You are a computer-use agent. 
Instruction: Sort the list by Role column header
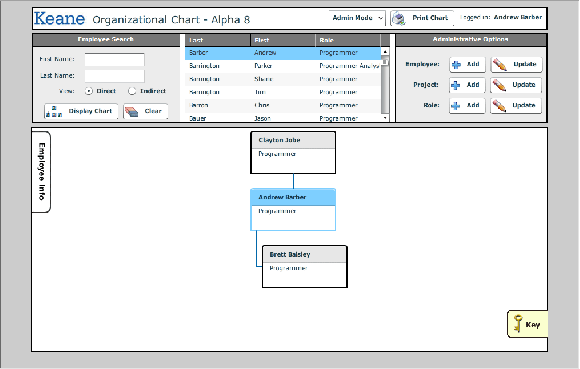click(348, 40)
